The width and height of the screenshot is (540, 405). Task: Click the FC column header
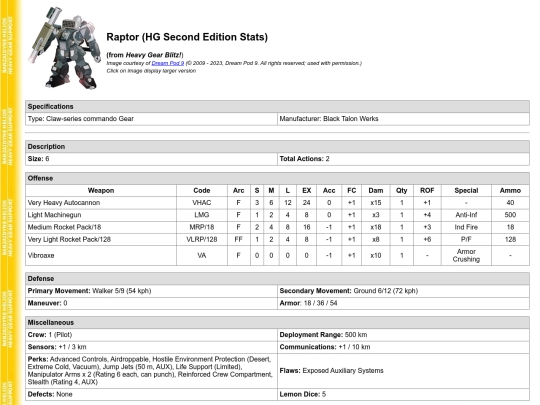[x=352, y=190]
